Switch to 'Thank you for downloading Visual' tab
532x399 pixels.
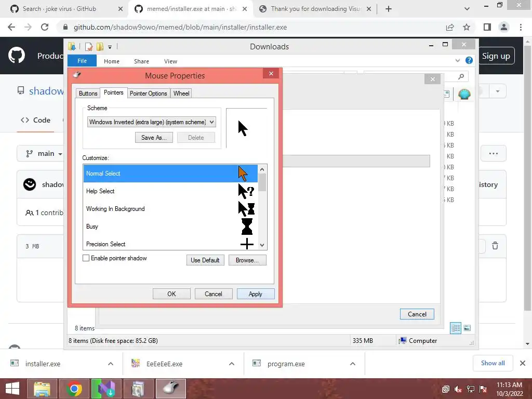click(x=315, y=9)
